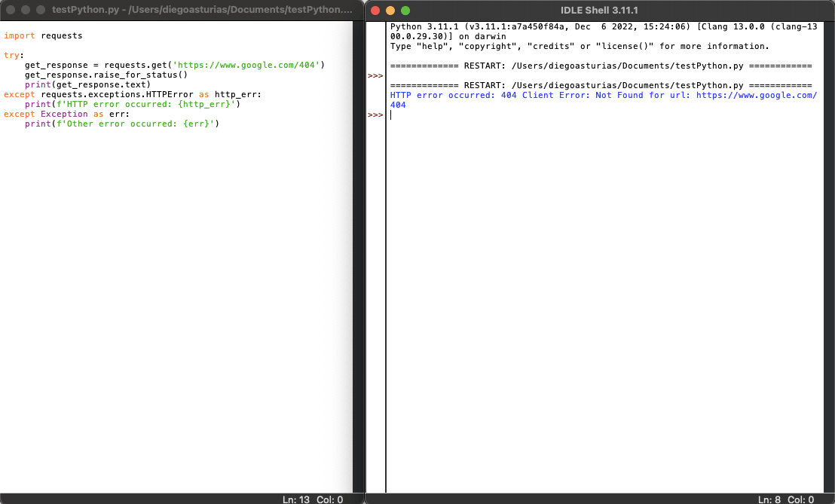Viewport: 835px width, 504px height.
Task: Click the 'import requests' line in editor
Action: [43, 35]
